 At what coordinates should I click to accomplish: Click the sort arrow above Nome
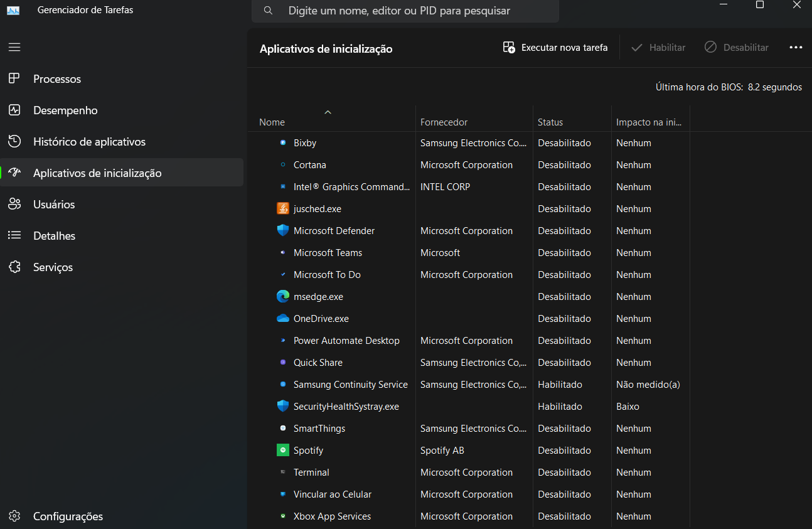click(328, 112)
